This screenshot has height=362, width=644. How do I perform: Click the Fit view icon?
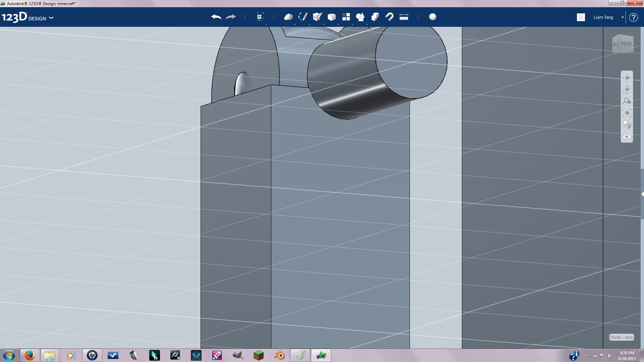pos(627,113)
